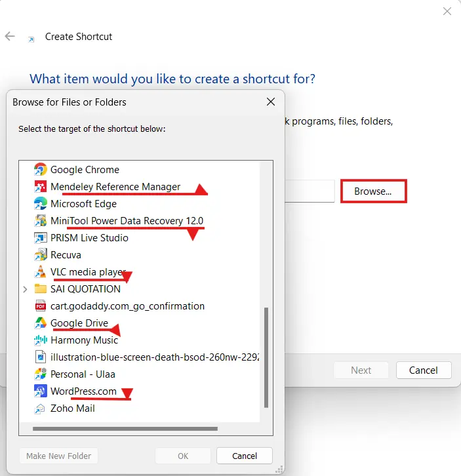Click the Microsoft Edge icon
Screen dimensions: 461x476
41,204
